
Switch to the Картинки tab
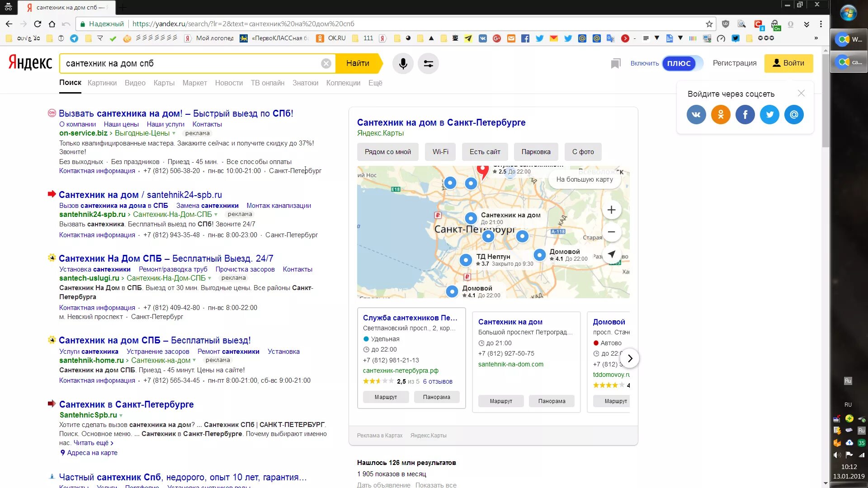coord(102,83)
